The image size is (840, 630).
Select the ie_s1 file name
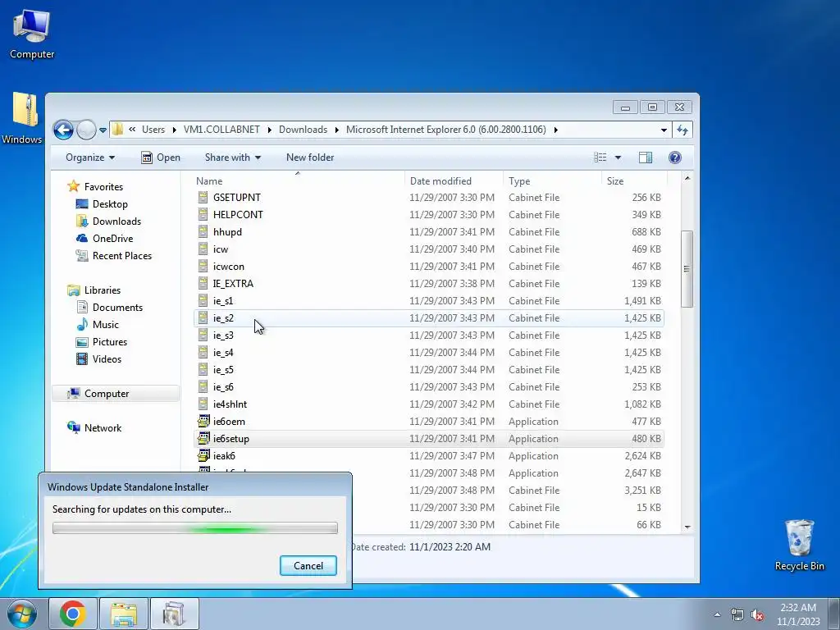pos(223,301)
